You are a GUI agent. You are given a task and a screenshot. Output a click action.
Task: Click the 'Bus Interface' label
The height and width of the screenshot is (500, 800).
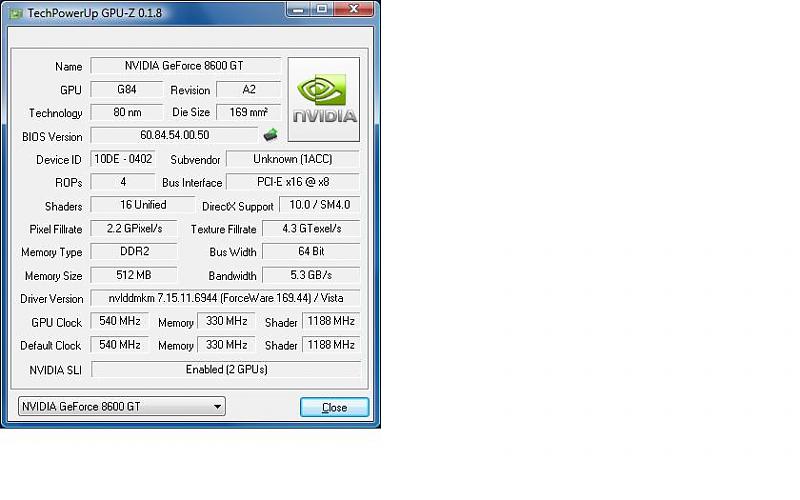click(x=192, y=183)
